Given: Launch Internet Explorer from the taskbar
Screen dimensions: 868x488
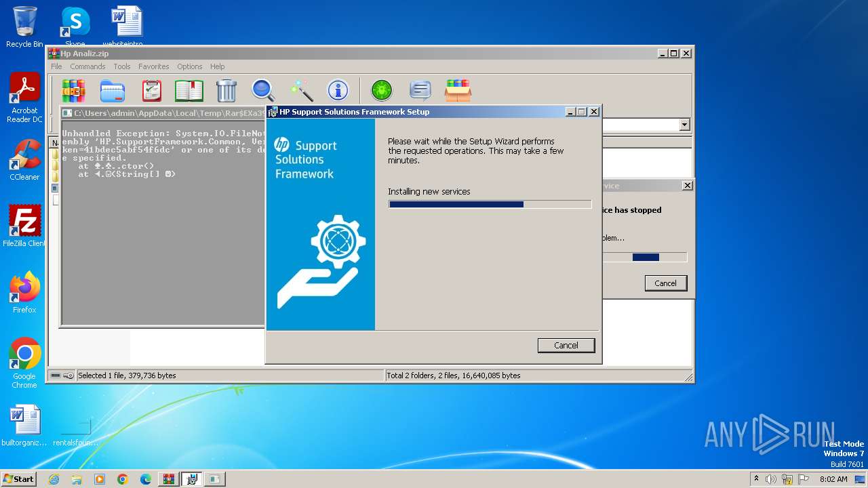Looking at the screenshot, I should point(54,479).
